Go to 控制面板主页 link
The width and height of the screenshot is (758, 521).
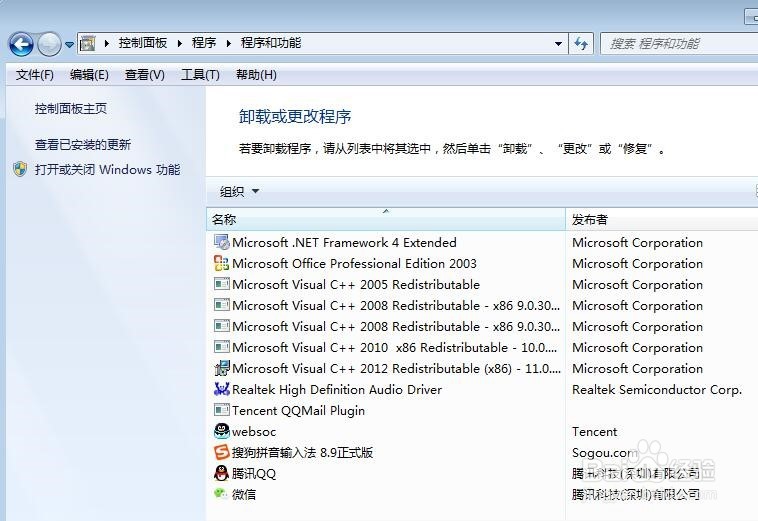71,108
